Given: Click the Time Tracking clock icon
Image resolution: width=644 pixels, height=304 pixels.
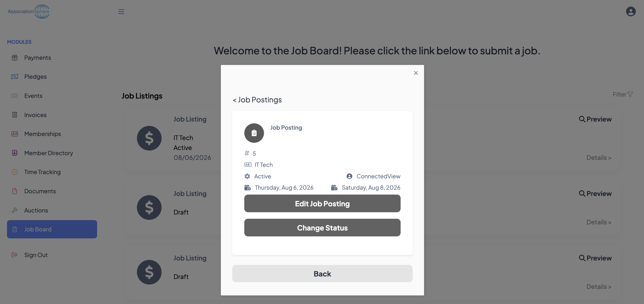Looking at the screenshot, I should click(x=14, y=172).
